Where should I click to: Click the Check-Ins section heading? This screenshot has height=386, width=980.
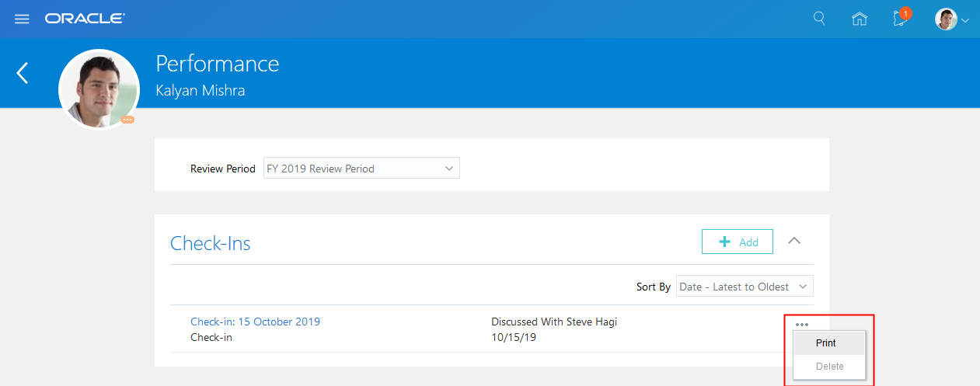click(210, 243)
